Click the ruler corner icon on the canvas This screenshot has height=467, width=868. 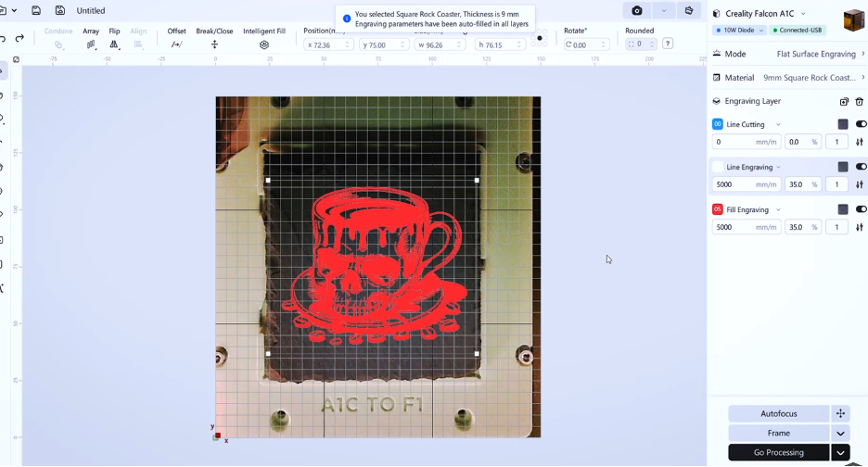(x=16, y=59)
